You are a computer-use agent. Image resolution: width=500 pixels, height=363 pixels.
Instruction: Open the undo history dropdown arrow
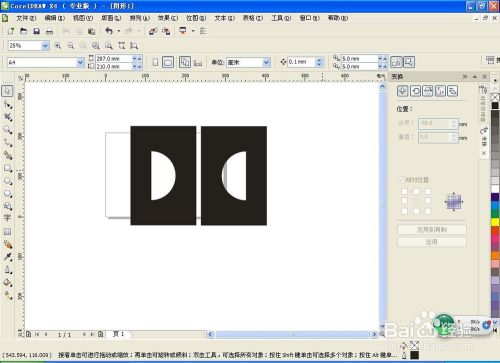119,31
